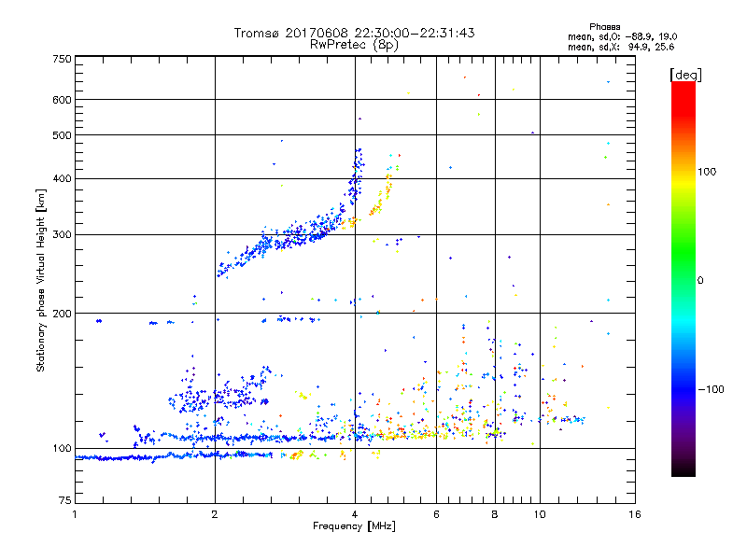Screen dimensions: 747x560
Task: Click the blue E-layer trace just below 100 km
Action: coord(174,456)
